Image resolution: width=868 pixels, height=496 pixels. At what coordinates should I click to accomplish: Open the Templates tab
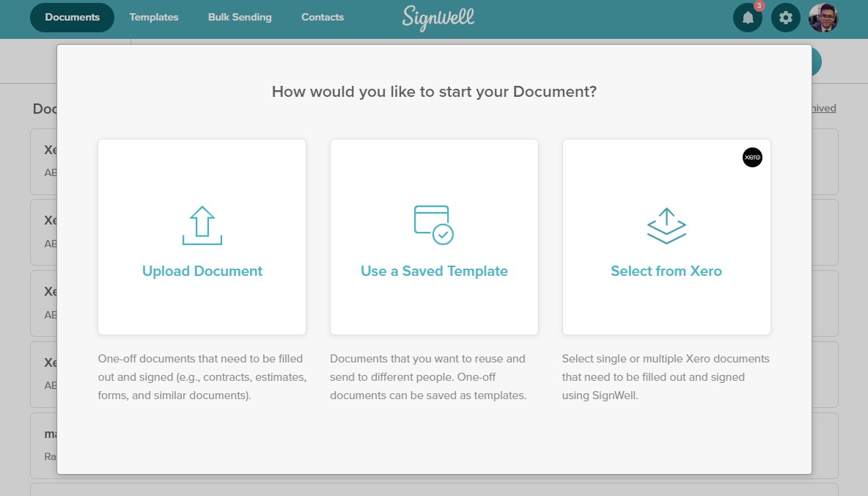[154, 17]
